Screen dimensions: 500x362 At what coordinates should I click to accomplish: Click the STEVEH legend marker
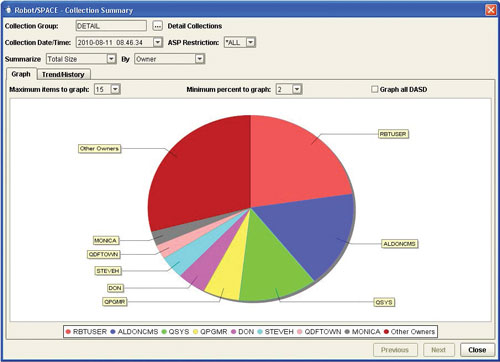(260, 332)
